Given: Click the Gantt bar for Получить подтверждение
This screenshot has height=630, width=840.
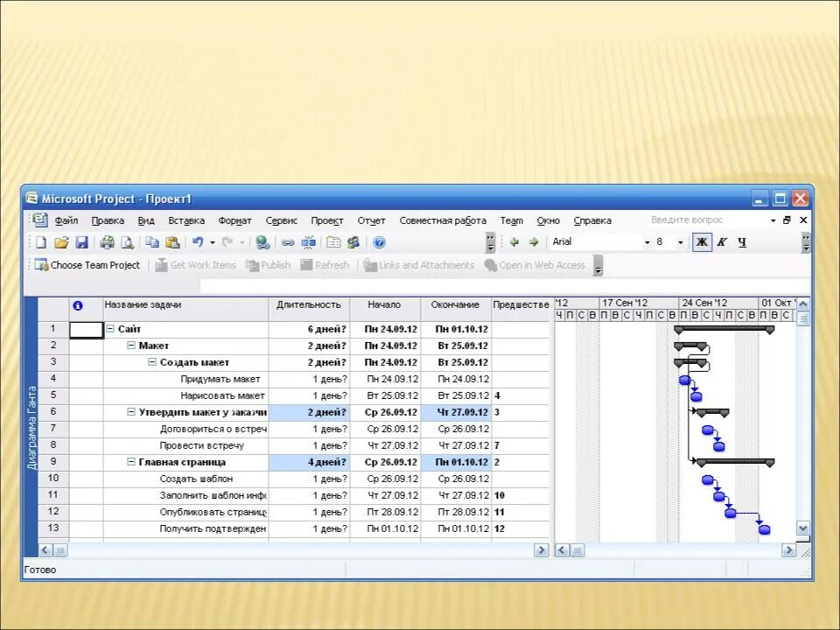Looking at the screenshot, I should [765, 530].
